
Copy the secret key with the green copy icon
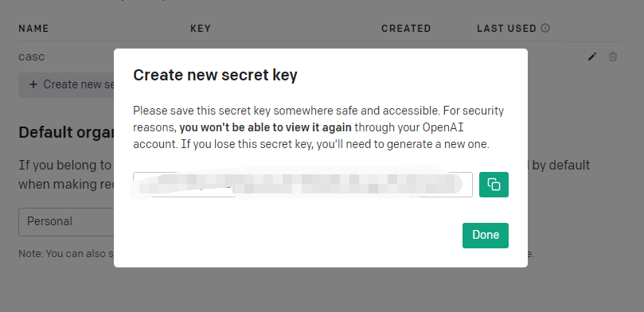tap(494, 185)
